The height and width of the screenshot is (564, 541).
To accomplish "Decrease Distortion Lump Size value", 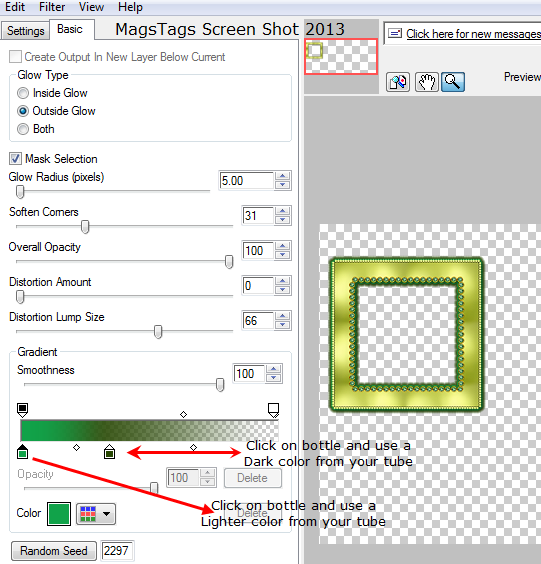I will [283, 324].
